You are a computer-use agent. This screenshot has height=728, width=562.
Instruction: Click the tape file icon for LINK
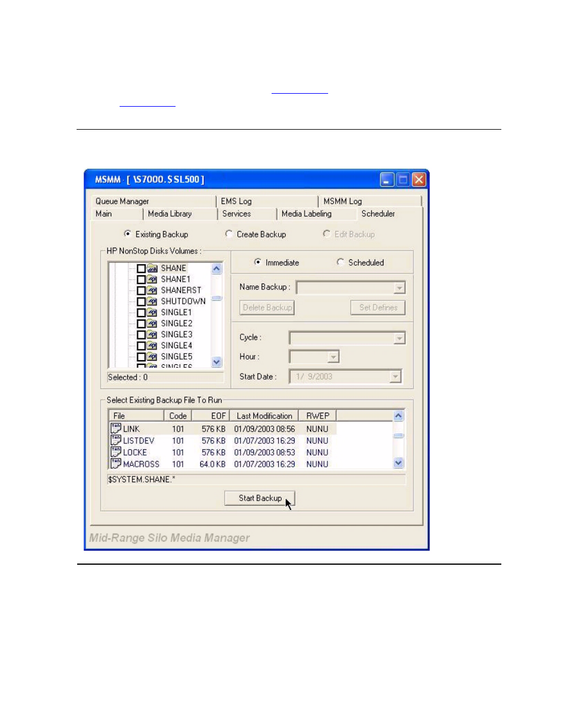(x=115, y=429)
